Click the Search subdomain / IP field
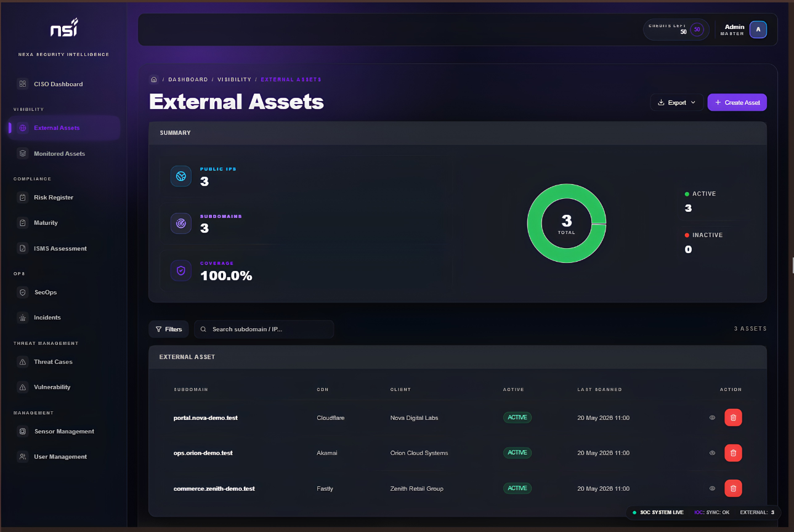This screenshot has width=794, height=532. [264, 329]
